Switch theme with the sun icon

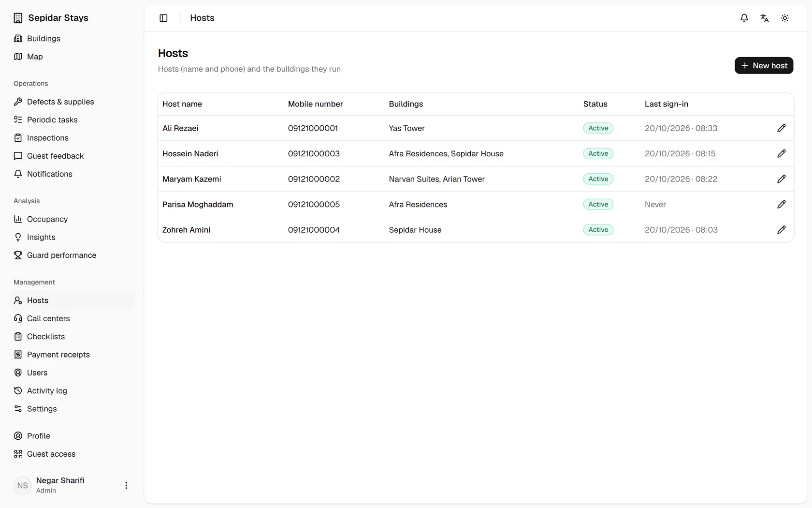point(785,18)
